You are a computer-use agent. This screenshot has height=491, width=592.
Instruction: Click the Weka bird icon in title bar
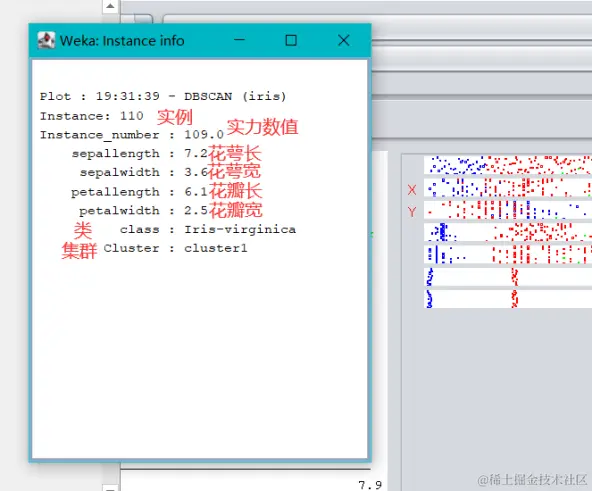pos(46,40)
